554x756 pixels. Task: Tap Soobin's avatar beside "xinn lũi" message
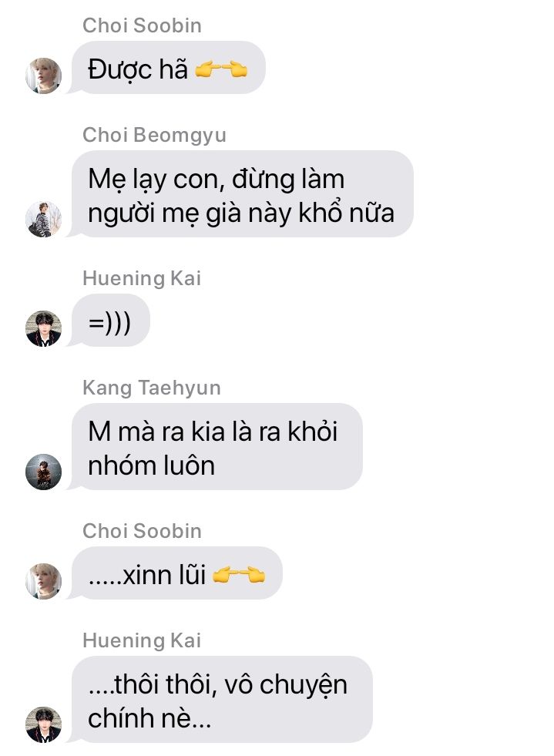[x=43, y=581]
